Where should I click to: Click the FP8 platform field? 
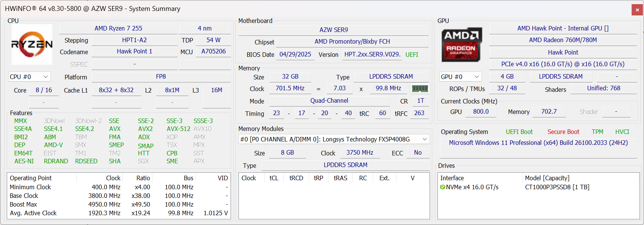(x=161, y=77)
